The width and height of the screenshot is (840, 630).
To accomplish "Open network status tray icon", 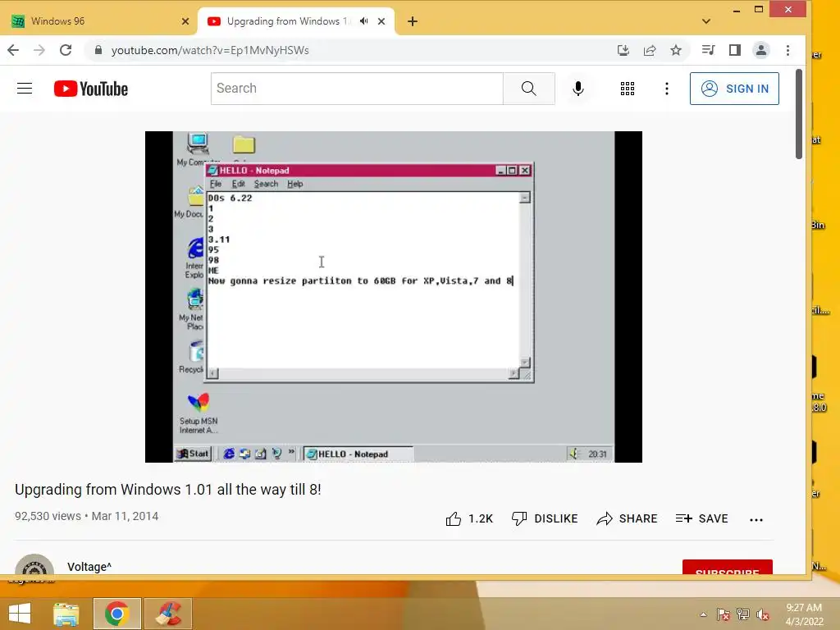I will point(743,614).
